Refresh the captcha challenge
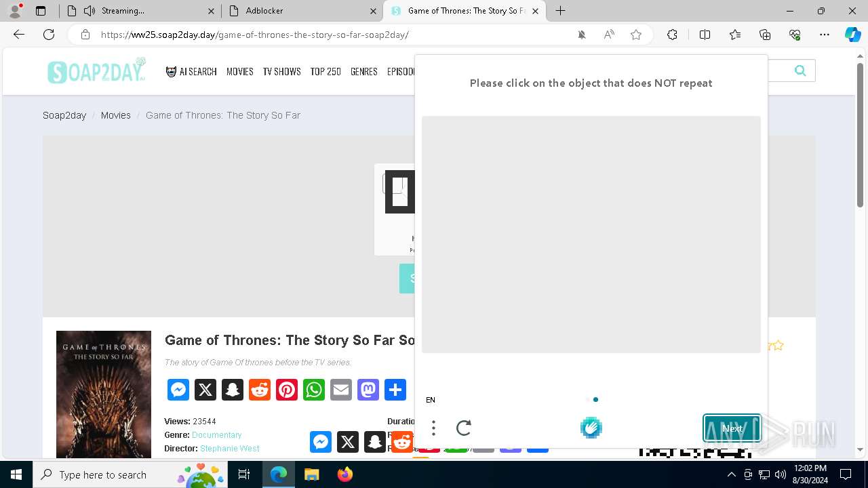The image size is (868, 488). [x=464, y=428]
